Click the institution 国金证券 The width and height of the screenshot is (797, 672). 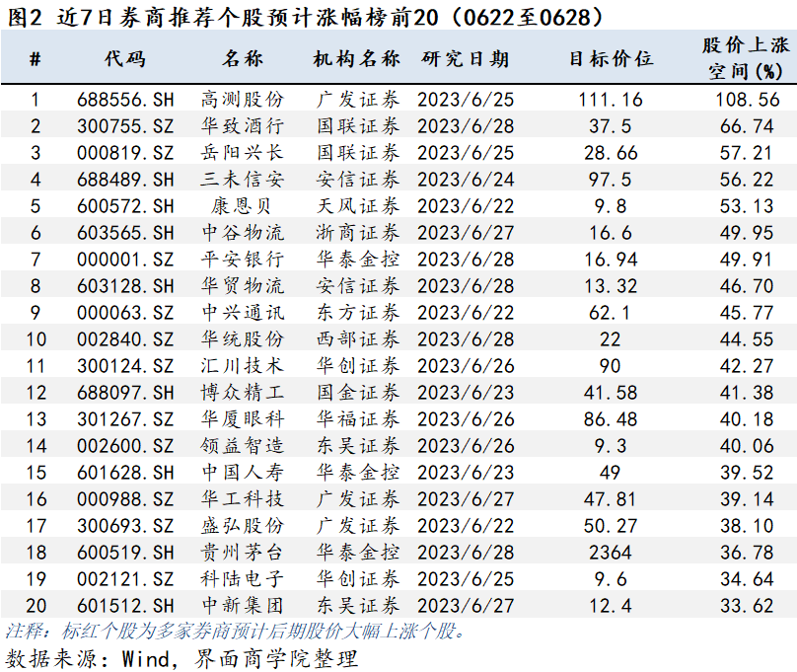tap(358, 393)
